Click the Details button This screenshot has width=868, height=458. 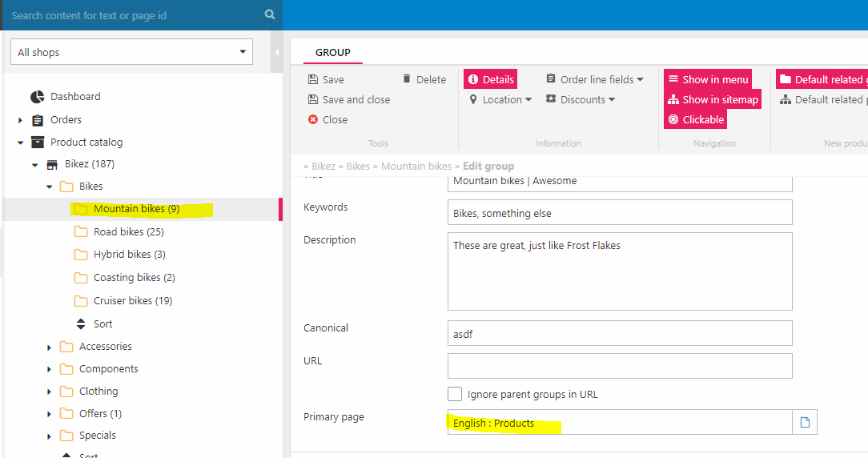click(490, 79)
